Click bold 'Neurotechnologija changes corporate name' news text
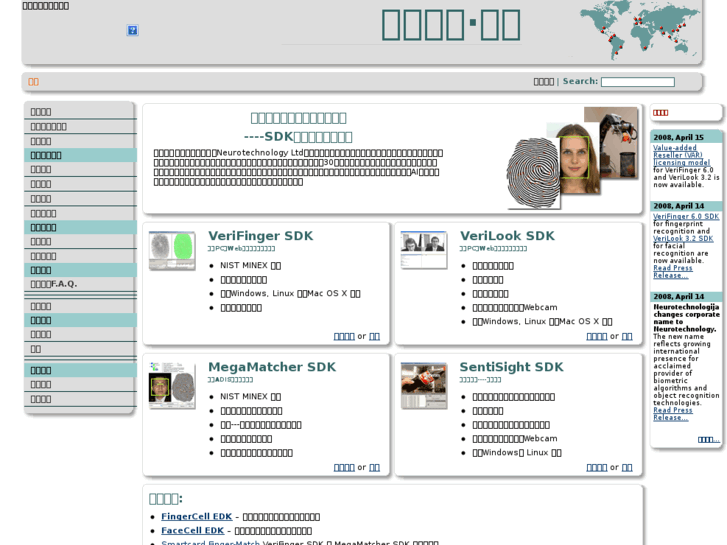Image resolution: width=727 pixels, height=545 pixels. pos(686,318)
